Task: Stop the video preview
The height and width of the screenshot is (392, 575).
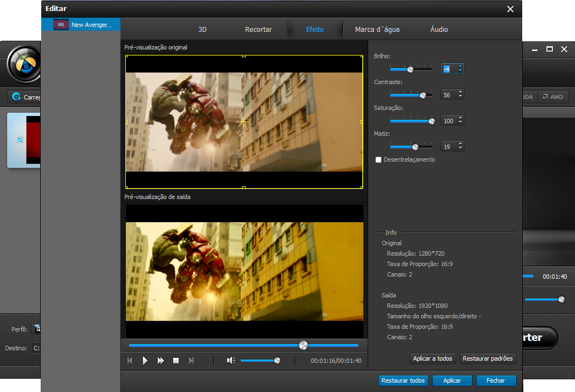Action: 176,361
